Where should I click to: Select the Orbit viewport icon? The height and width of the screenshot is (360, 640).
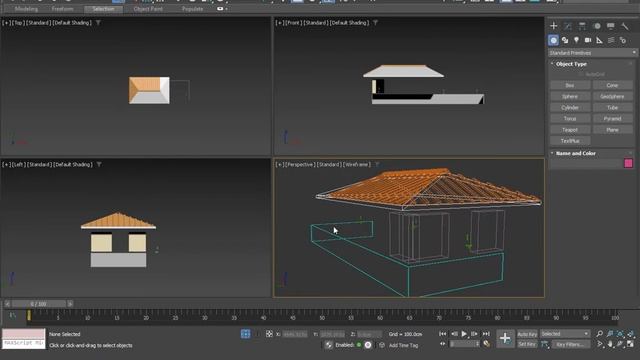(x=620, y=344)
